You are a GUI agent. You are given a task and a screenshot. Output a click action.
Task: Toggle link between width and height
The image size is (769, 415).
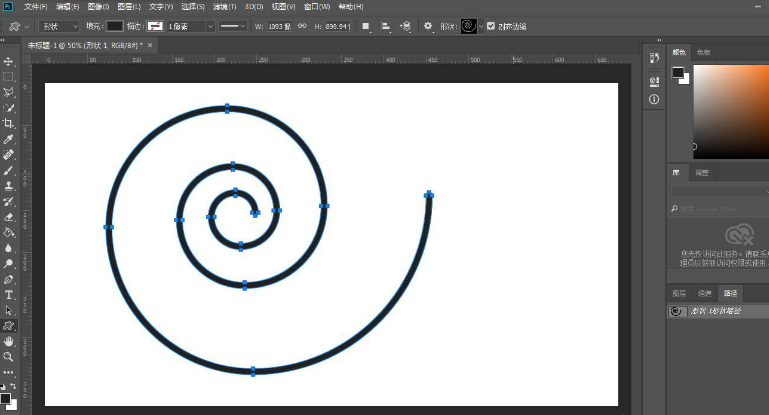click(302, 26)
